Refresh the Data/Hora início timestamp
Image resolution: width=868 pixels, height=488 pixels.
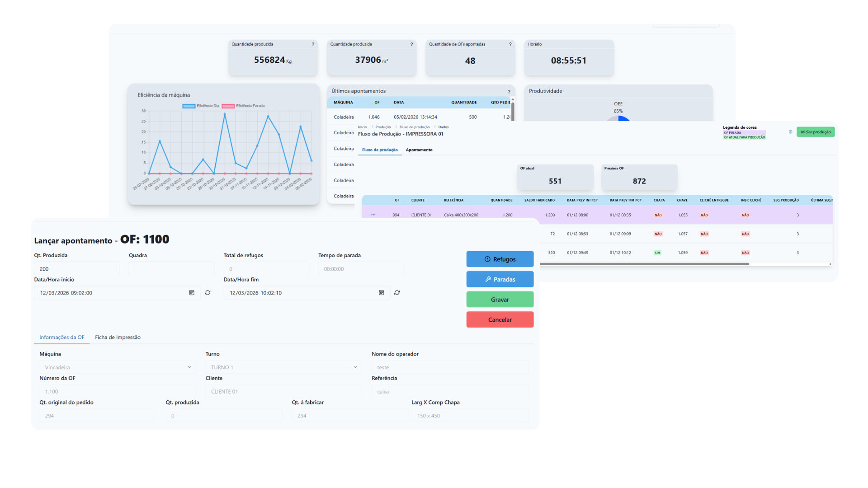click(208, 293)
